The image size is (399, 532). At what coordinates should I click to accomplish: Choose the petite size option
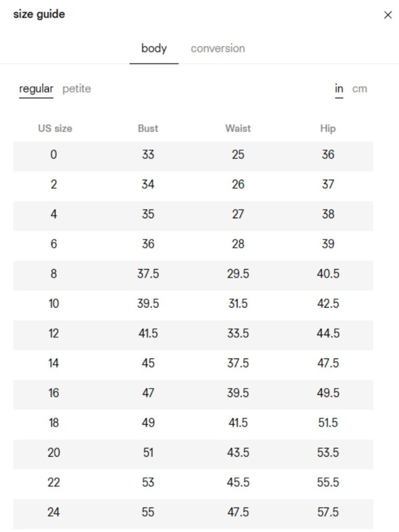click(77, 89)
